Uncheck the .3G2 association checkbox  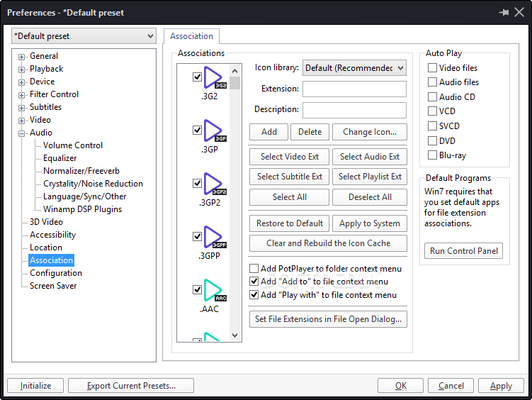pos(197,77)
